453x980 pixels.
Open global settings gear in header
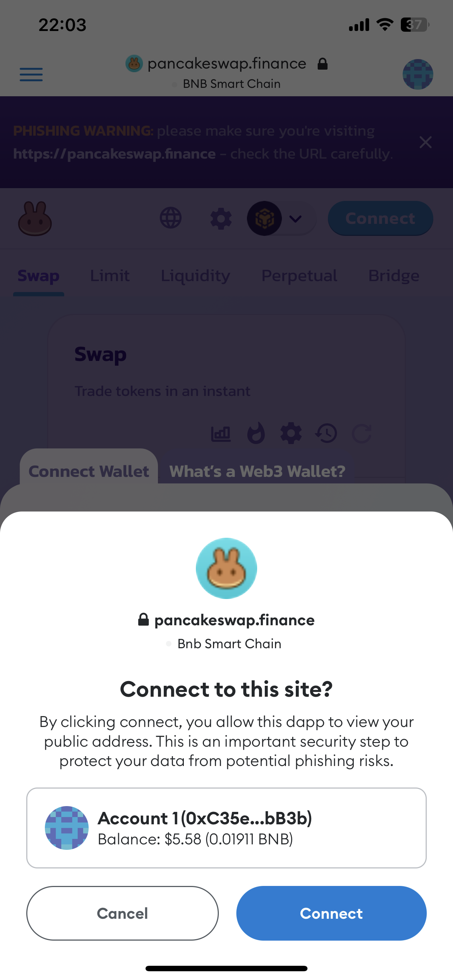(221, 218)
